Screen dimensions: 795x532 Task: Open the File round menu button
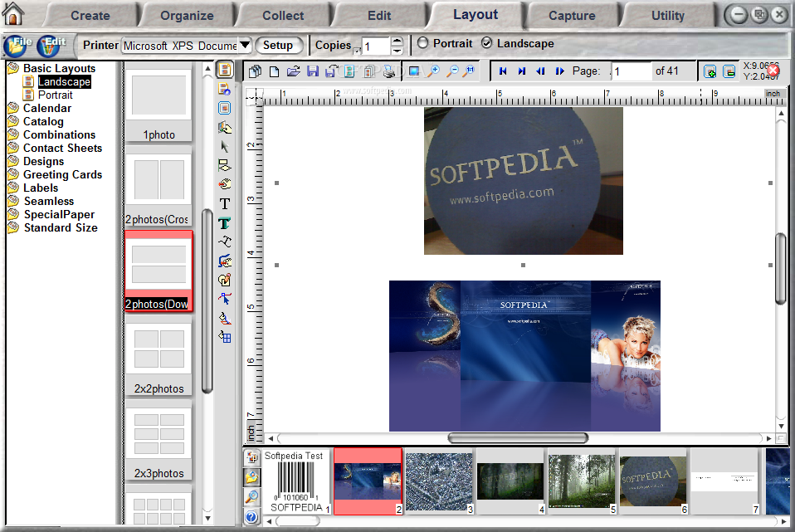(x=17, y=46)
